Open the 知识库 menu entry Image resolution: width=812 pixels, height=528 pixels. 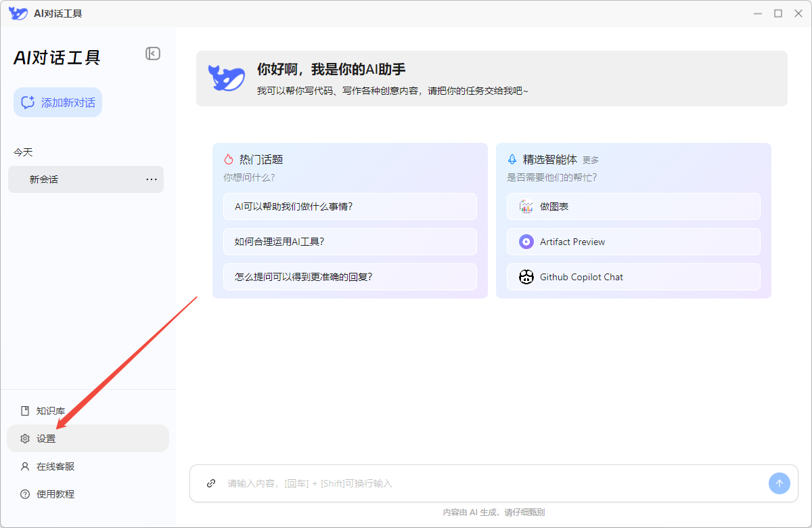click(88, 411)
